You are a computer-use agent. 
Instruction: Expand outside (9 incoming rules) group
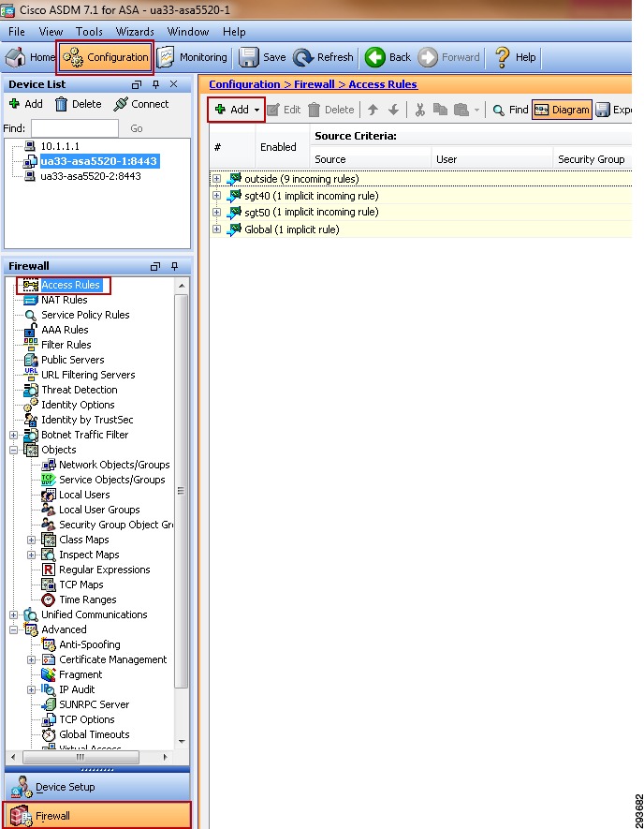[x=216, y=179]
